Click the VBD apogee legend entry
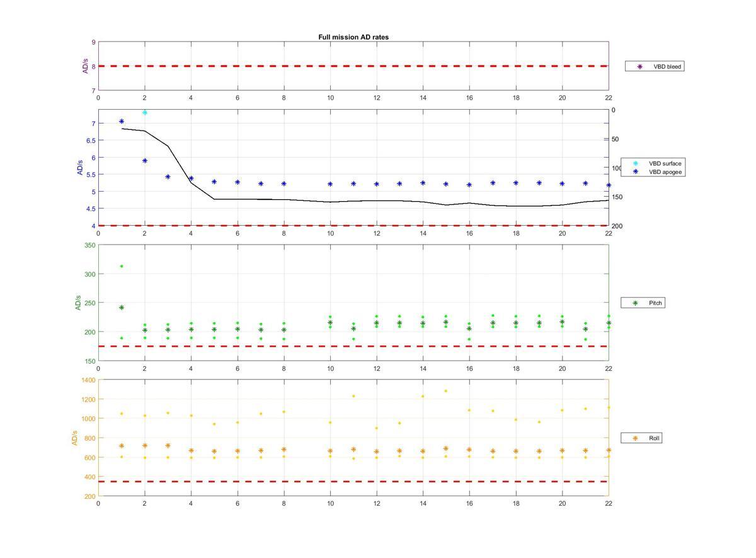Image resolution: width=756 pixels, height=558 pixels. coord(653,171)
